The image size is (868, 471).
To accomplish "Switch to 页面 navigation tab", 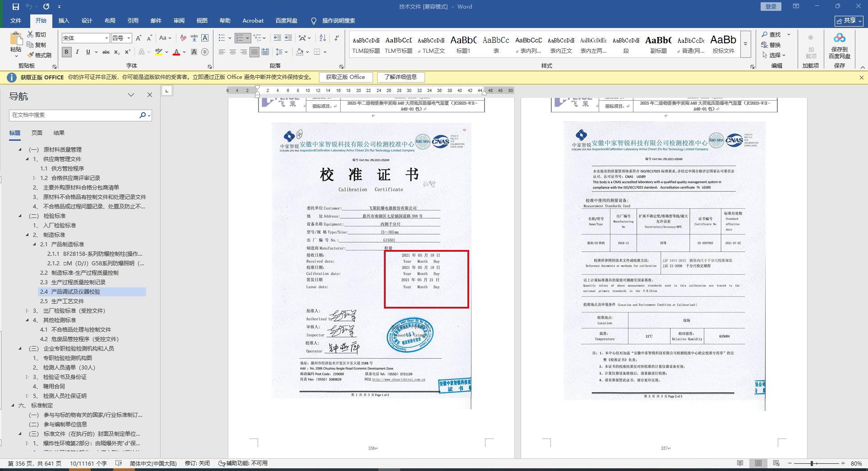I will tap(37, 133).
